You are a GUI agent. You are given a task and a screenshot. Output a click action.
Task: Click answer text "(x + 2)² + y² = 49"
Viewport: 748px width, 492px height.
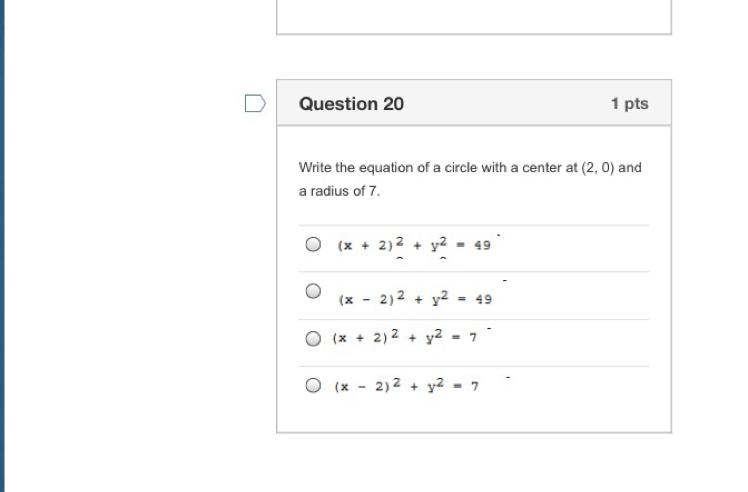coord(414,245)
